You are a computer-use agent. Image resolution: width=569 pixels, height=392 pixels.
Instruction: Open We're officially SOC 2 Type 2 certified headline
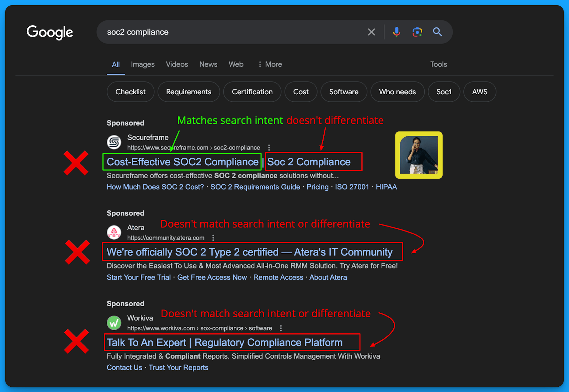point(250,252)
